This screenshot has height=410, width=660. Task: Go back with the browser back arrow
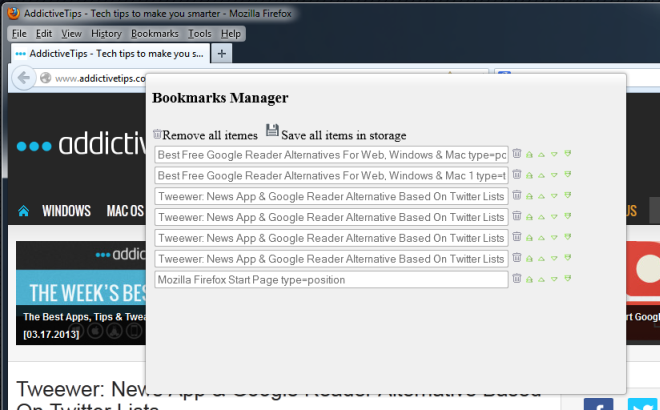click(24, 77)
